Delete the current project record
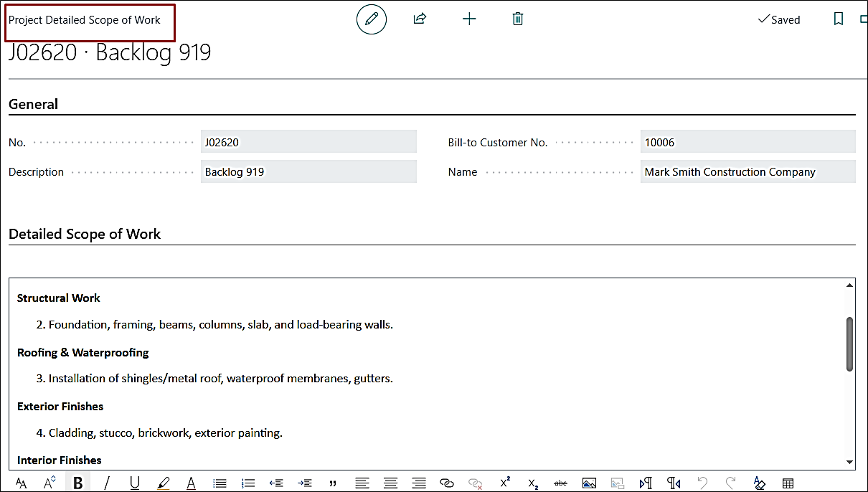Screen dimensions: 868x492 click(518, 19)
